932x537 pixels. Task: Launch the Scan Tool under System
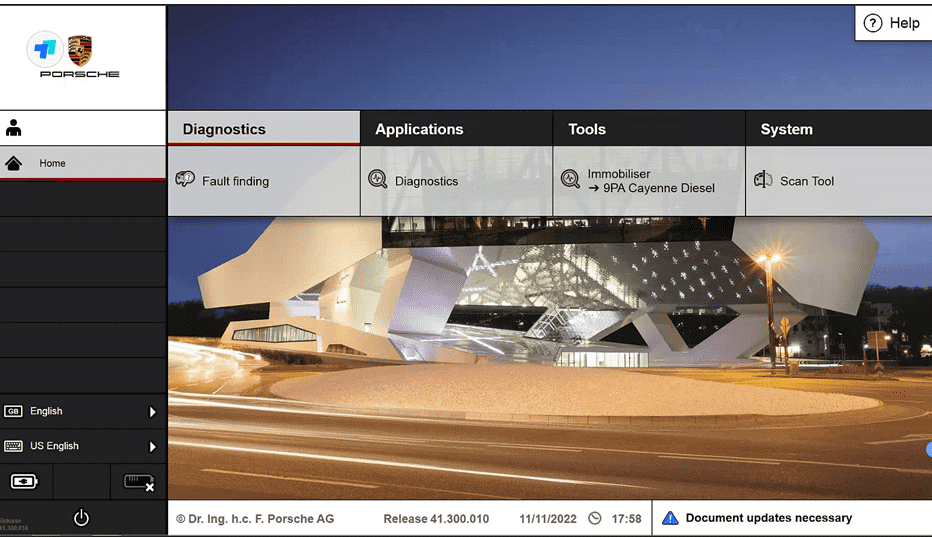coord(839,181)
